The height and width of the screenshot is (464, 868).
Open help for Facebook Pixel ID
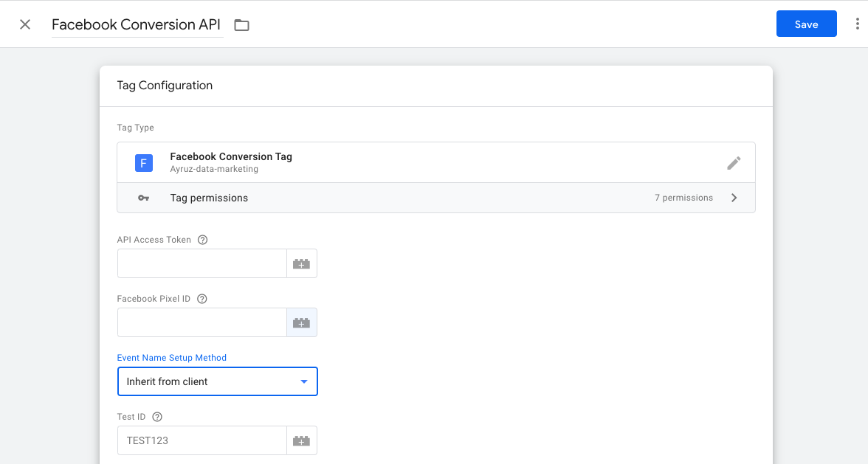click(202, 299)
